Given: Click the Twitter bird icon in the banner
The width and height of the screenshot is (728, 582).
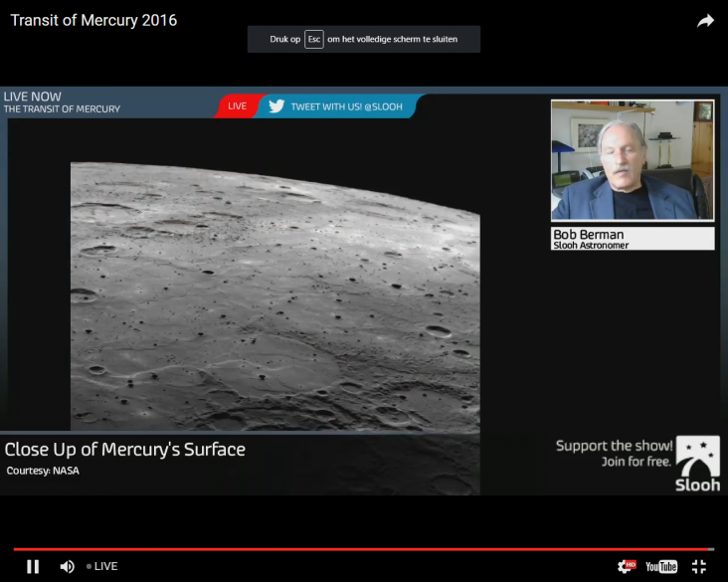Looking at the screenshot, I should [x=276, y=105].
